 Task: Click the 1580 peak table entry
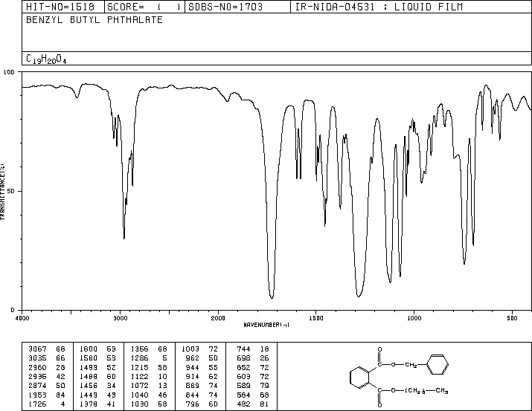[x=97, y=357]
